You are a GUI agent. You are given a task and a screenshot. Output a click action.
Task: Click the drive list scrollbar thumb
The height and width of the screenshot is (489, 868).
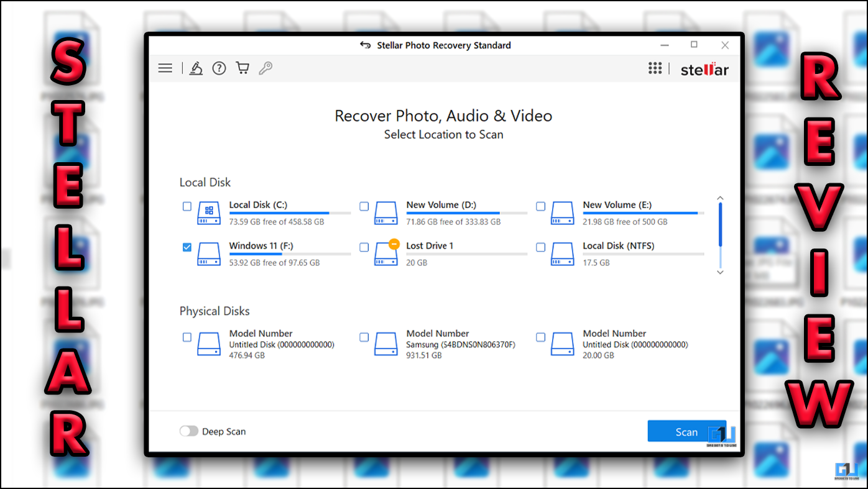(x=720, y=224)
